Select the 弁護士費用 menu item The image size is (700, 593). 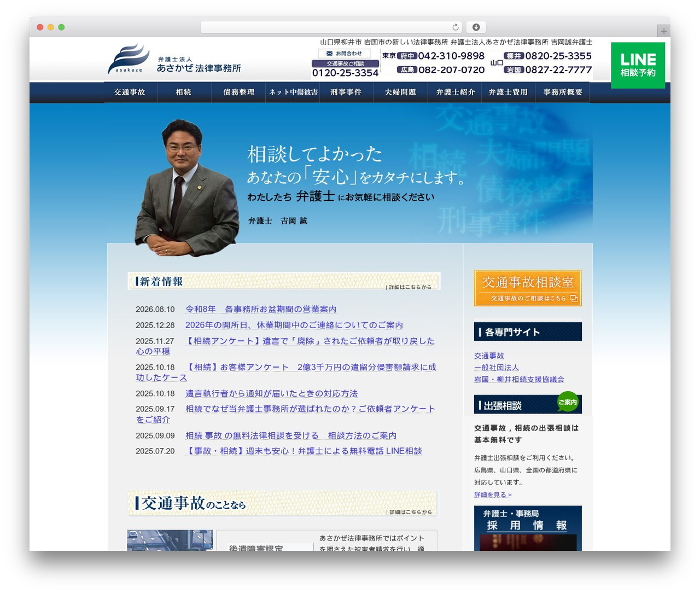508,92
